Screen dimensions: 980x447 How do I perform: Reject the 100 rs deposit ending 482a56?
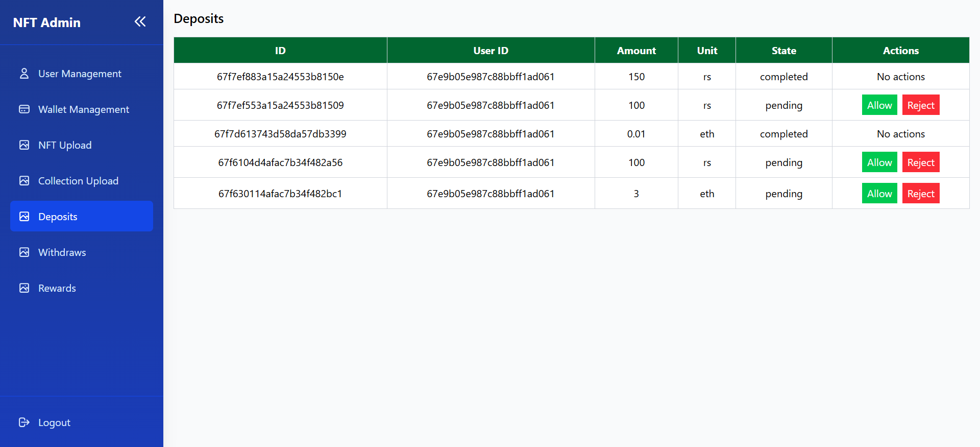click(920, 162)
